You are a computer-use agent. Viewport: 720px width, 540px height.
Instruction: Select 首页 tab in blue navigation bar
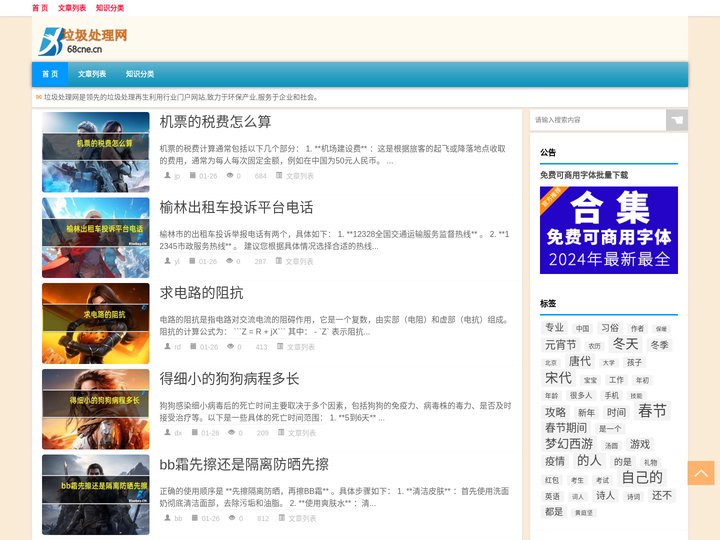[x=50, y=74]
